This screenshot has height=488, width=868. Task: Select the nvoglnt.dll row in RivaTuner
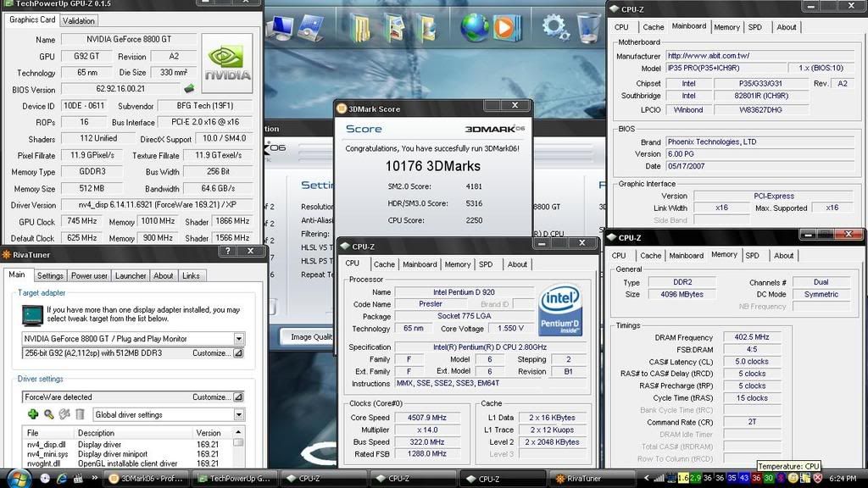(127, 463)
